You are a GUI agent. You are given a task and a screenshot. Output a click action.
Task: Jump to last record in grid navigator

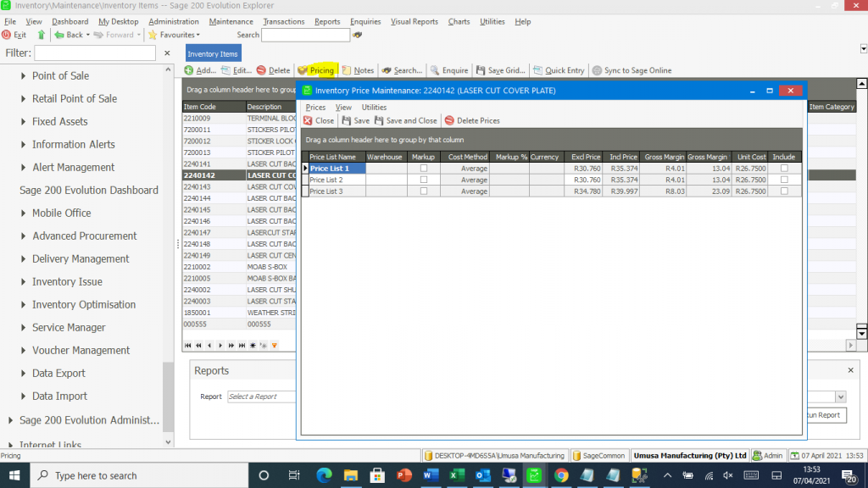point(242,346)
